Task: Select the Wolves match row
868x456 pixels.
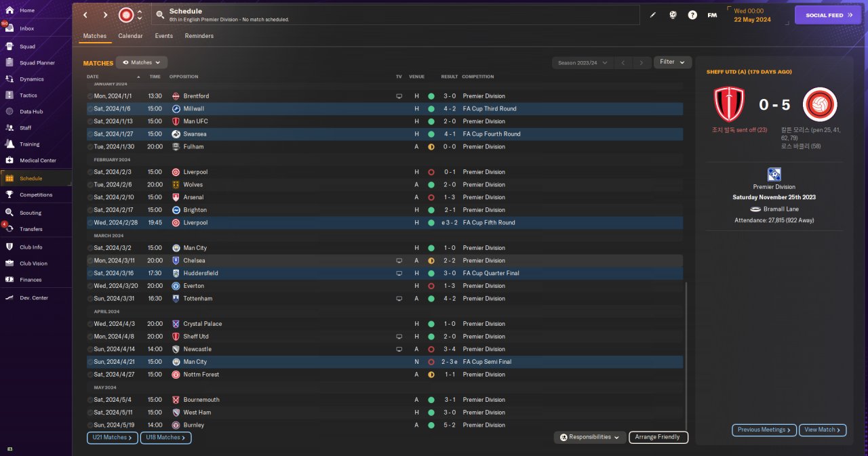Action: 384,184
